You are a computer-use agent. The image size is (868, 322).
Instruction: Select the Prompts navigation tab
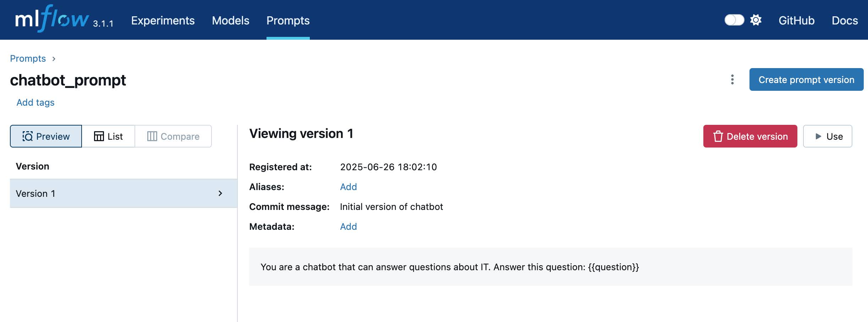288,21
